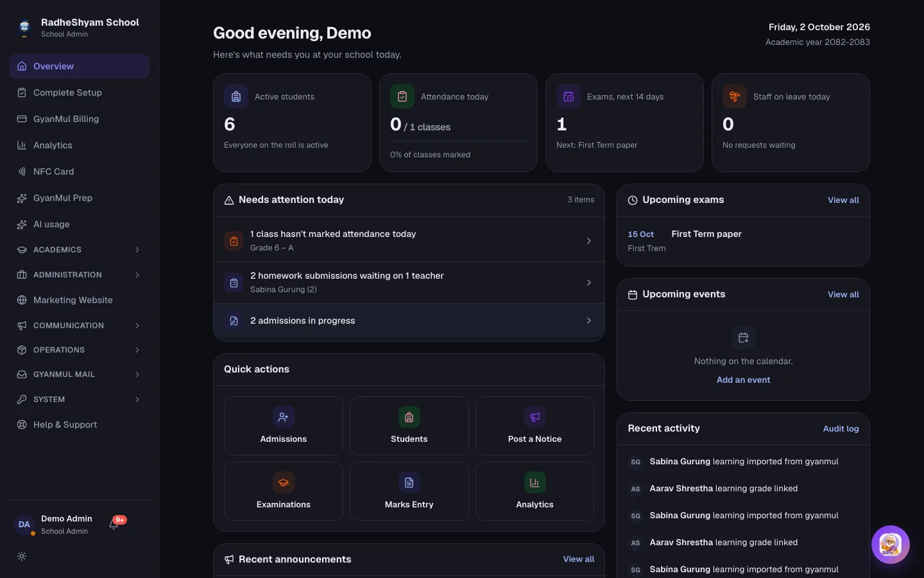
Task: Expand the COMMUNICATION sidebar section
Action: 80,326
